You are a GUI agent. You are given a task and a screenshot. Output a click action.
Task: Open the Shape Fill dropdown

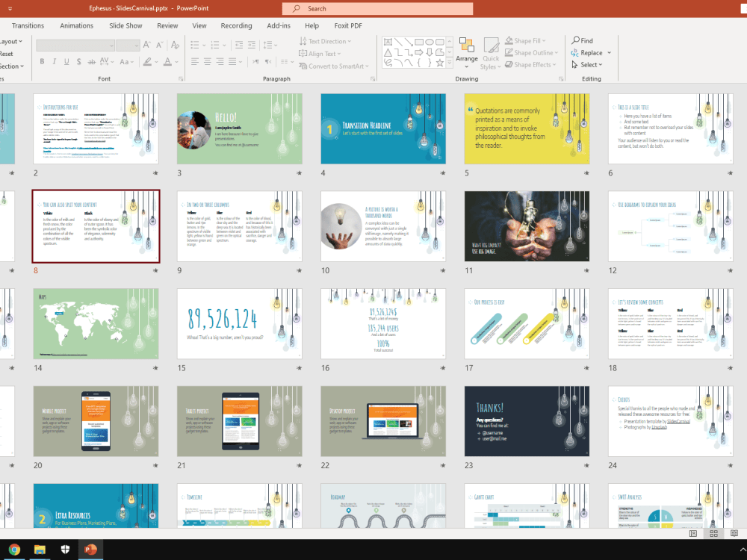click(x=527, y=40)
